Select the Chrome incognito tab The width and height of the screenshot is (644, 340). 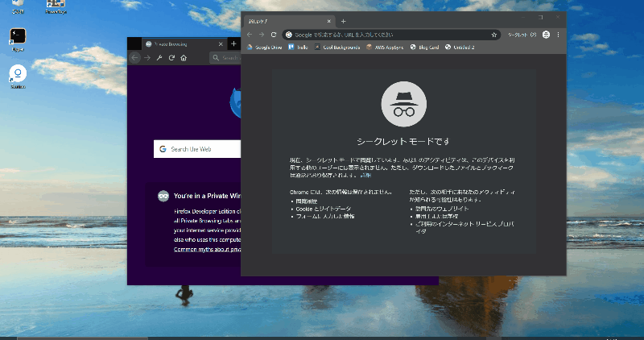click(289, 22)
